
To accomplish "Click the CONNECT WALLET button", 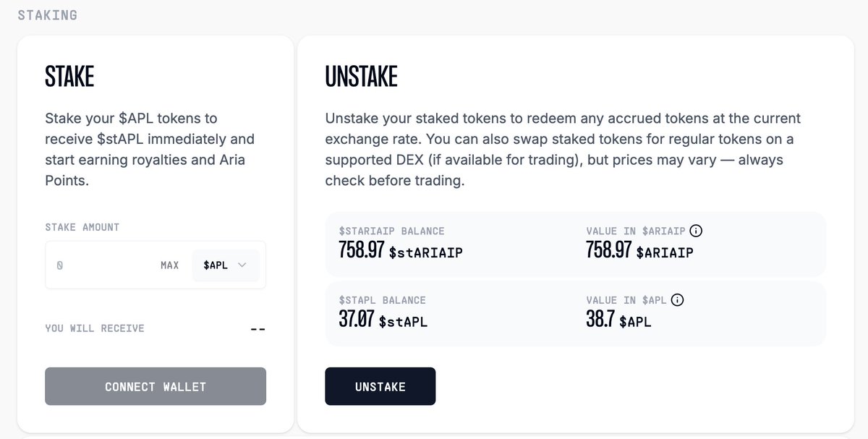I will (x=156, y=386).
